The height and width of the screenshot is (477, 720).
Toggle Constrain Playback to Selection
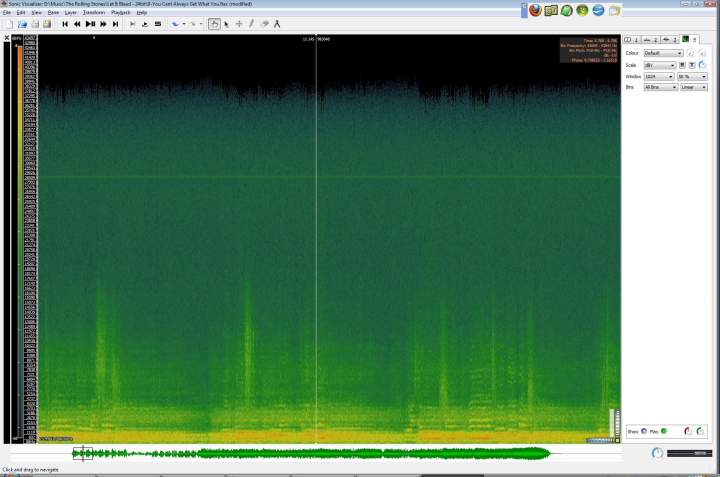pos(132,24)
